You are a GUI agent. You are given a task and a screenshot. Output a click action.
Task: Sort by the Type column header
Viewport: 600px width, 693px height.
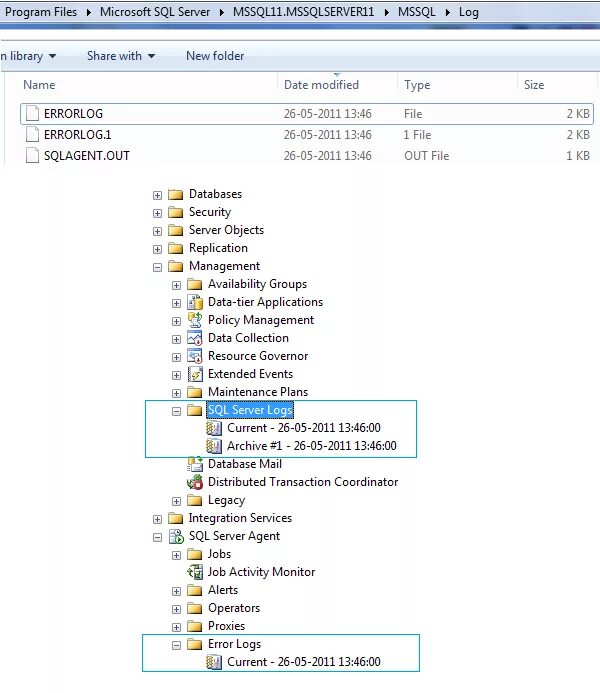tap(417, 85)
